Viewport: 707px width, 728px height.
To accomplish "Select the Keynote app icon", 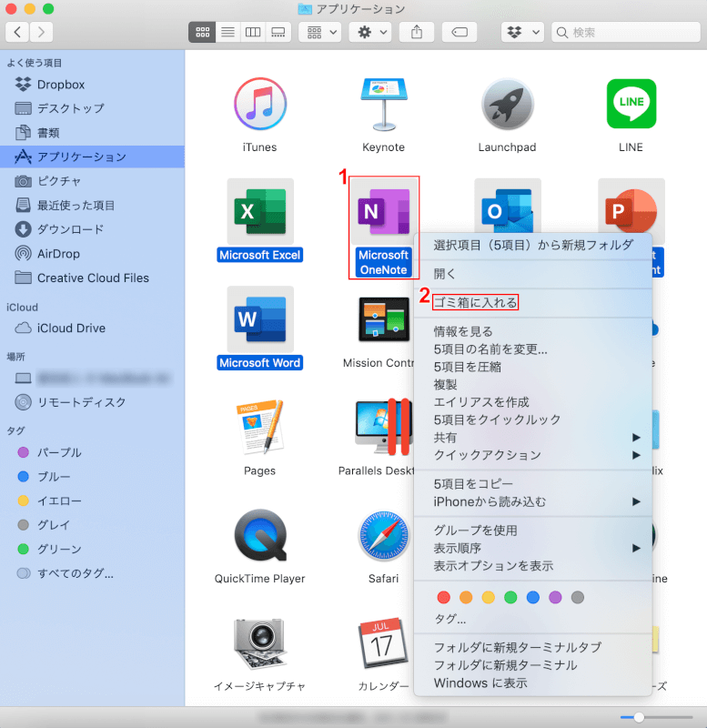I will (384, 104).
